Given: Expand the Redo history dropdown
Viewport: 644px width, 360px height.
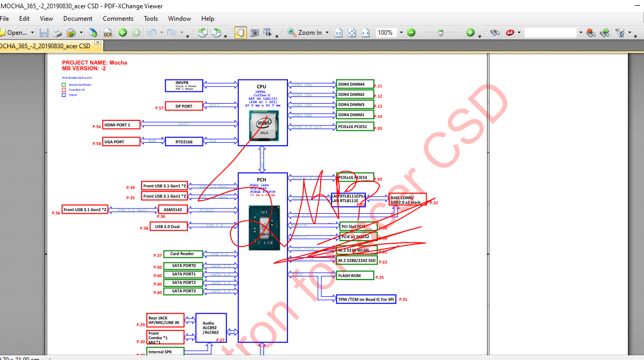Looking at the screenshot, I should [181, 32].
